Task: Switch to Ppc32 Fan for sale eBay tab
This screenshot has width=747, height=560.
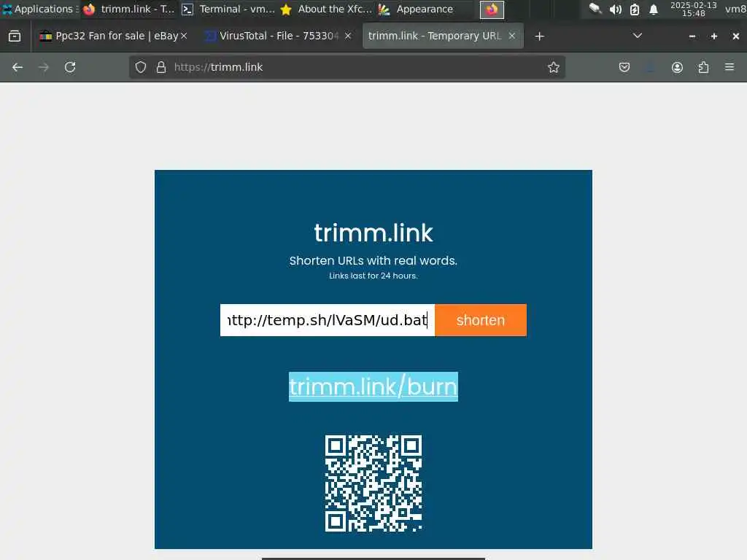Action: (x=113, y=36)
